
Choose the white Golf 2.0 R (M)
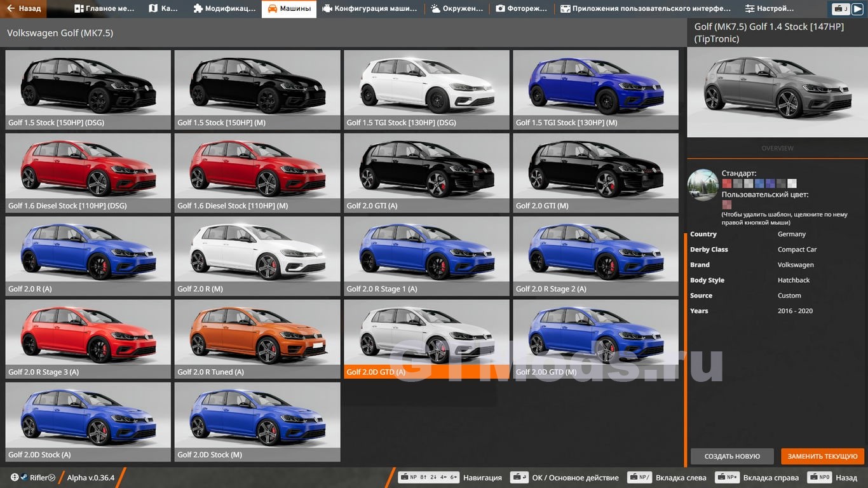pyautogui.click(x=257, y=256)
